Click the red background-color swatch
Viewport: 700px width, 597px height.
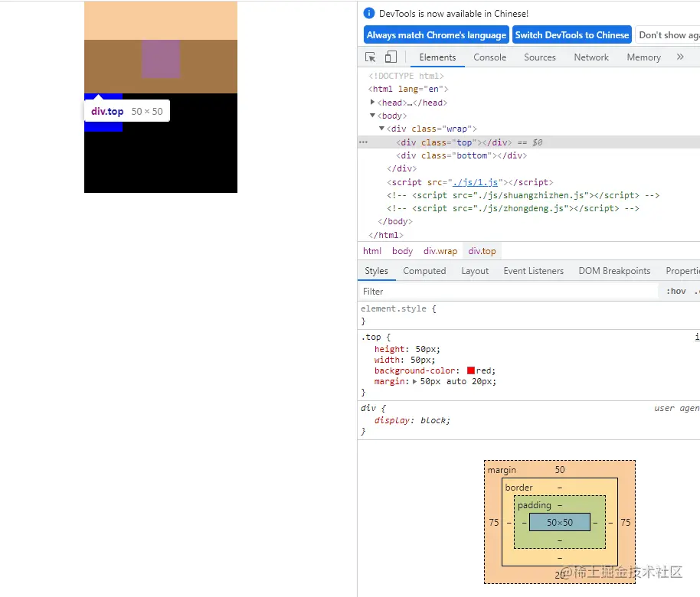pos(470,370)
